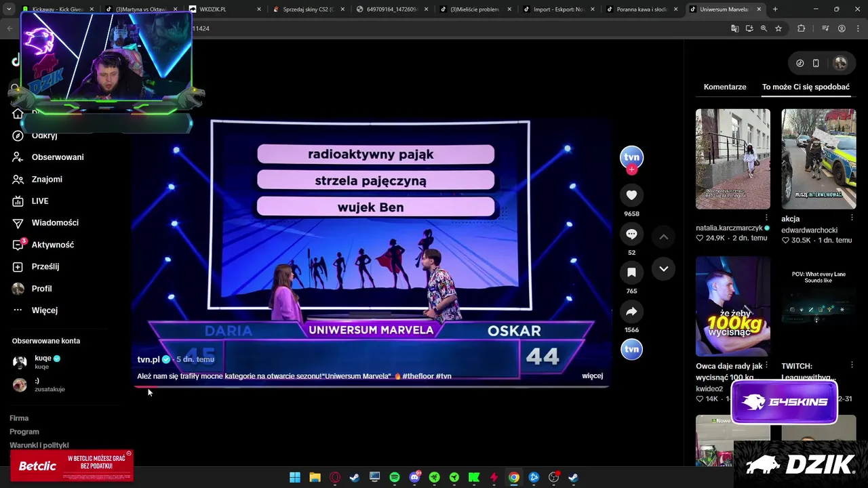Open Chrome media controls icon
This screenshot has height=488, width=868.
[825, 28]
